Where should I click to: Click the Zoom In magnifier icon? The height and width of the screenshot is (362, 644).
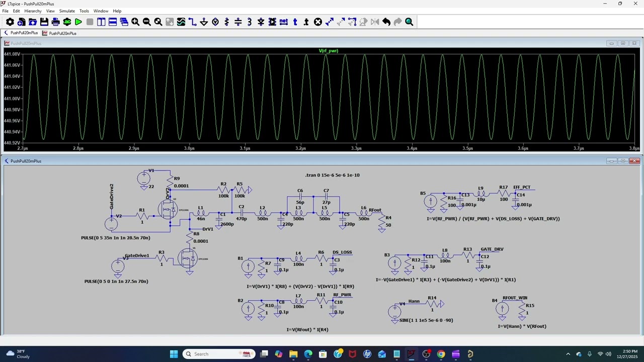pos(135,22)
